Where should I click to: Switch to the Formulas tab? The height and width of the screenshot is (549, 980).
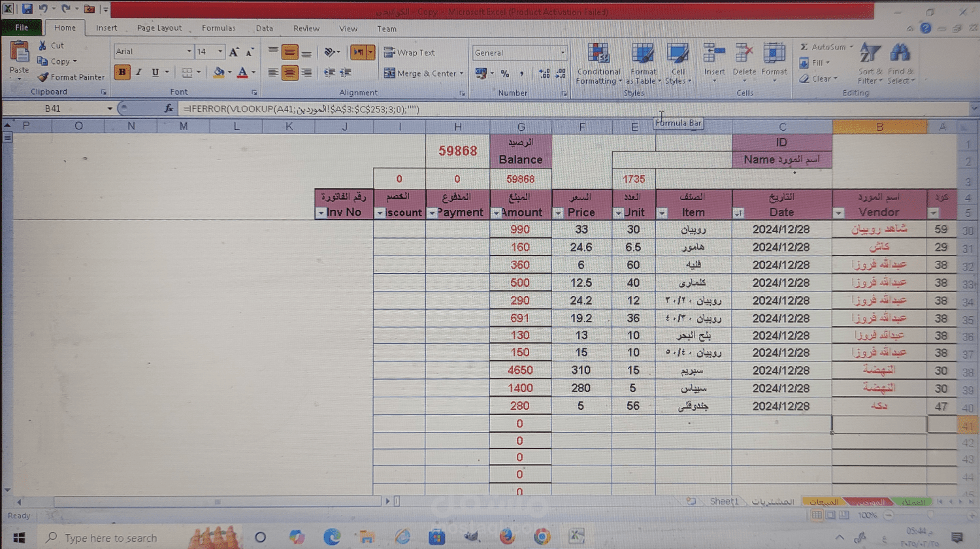coord(218,28)
